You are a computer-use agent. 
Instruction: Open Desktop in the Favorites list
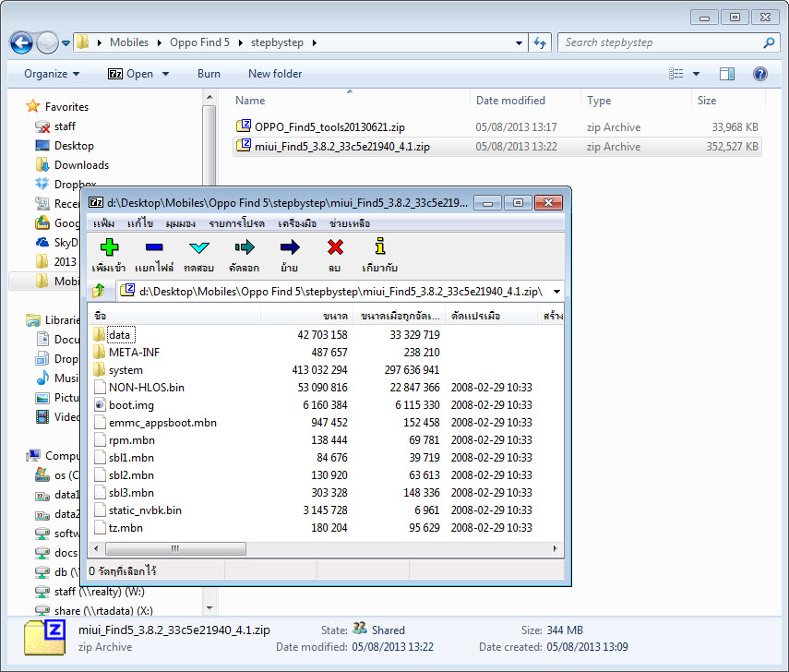coord(74,146)
